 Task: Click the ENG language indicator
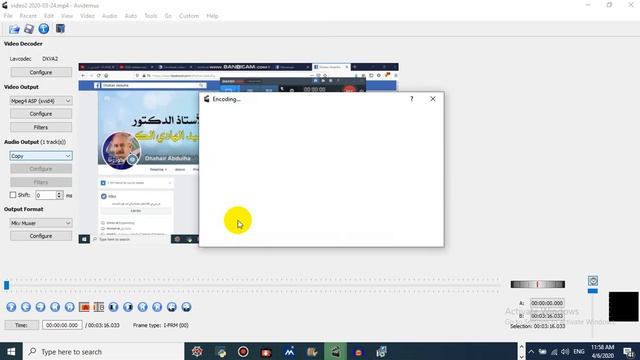579,351
